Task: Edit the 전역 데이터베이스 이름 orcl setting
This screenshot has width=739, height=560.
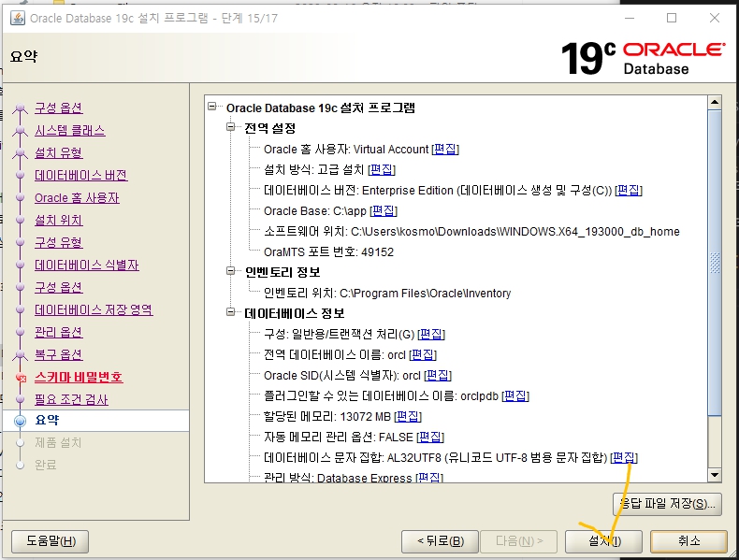Action: 423,354
